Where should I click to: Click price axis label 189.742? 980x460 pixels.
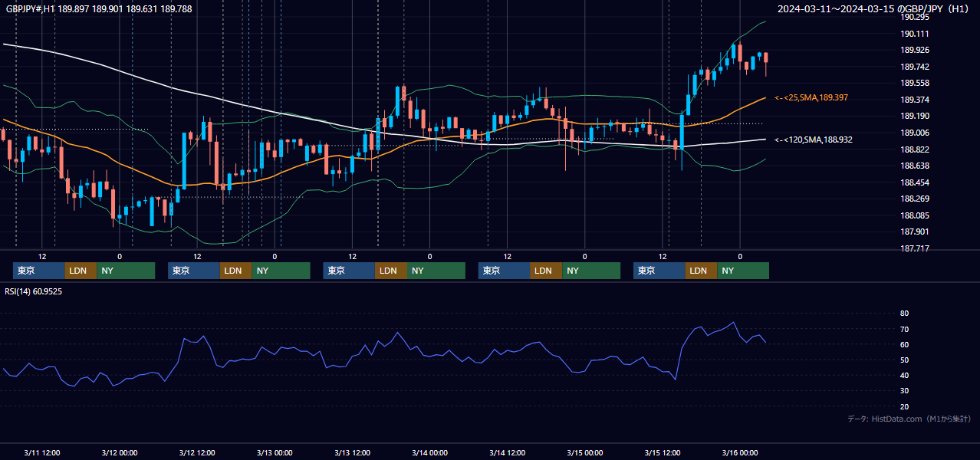pyautogui.click(x=915, y=67)
